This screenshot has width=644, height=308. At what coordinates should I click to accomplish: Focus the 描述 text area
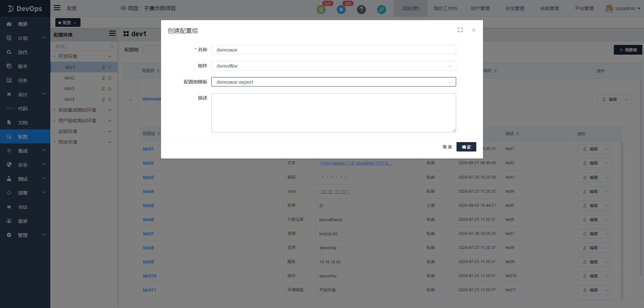point(333,113)
